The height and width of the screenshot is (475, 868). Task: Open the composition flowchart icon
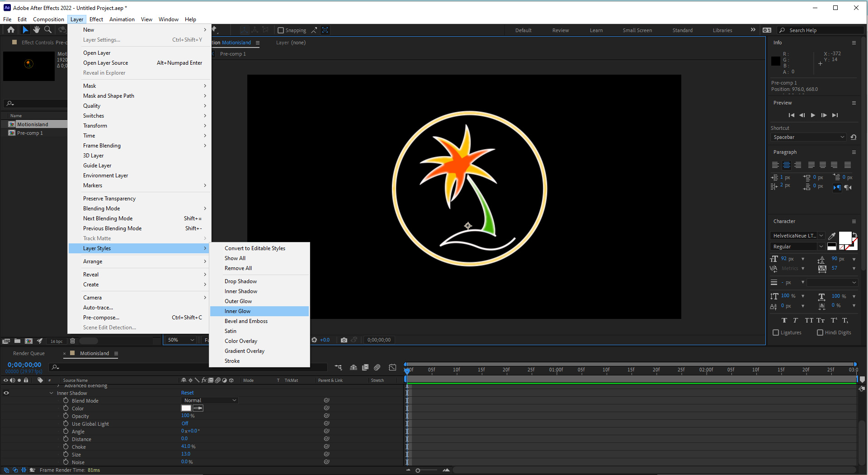pos(339,367)
